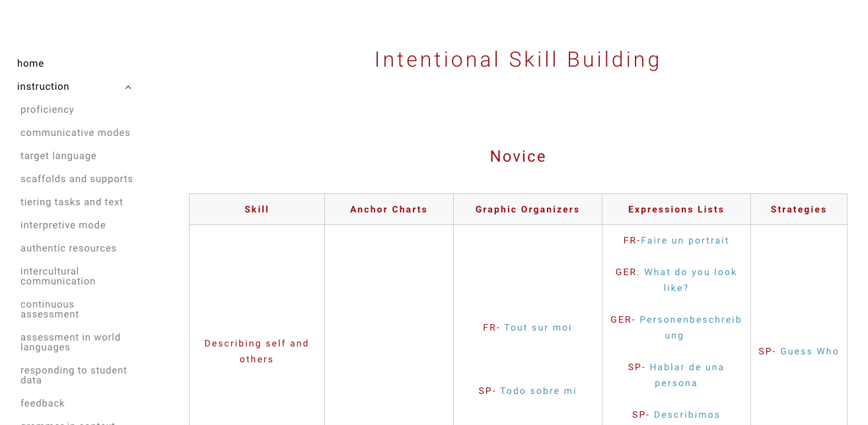Visit the authentic resources page
This screenshot has width=868, height=425.
(x=68, y=248)
